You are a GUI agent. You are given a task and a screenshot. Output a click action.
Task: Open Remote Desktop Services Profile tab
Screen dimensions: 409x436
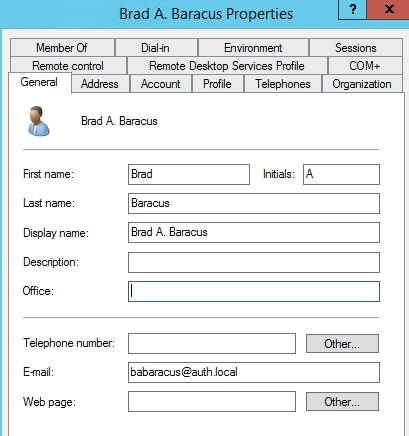coord(227,66)
